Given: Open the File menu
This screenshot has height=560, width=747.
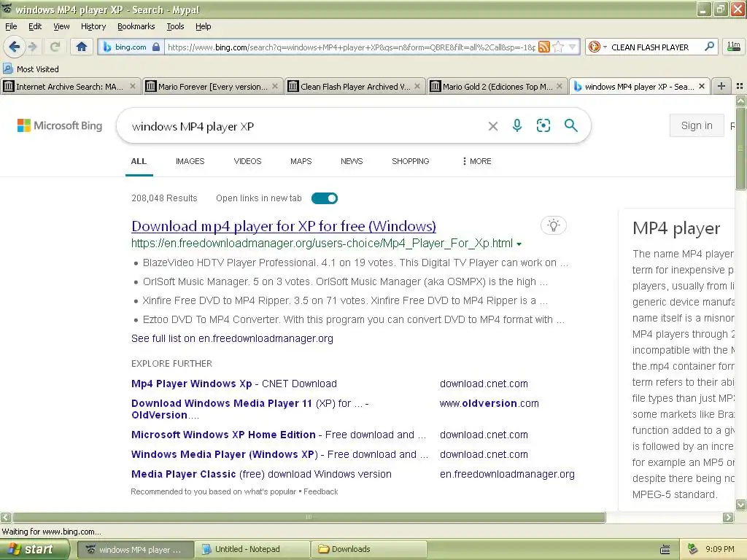Looking at the screenshot, I should (11, 26).
